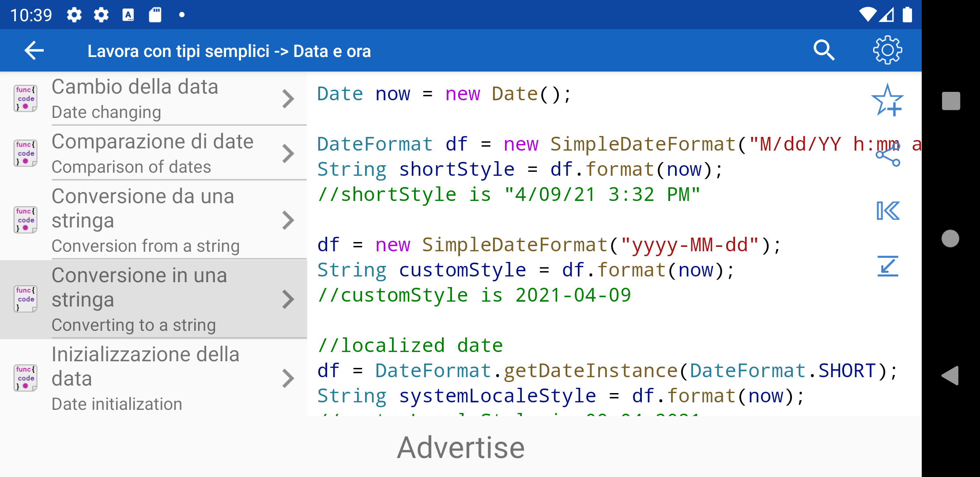Open settings gear in app bar

[887, 50]
